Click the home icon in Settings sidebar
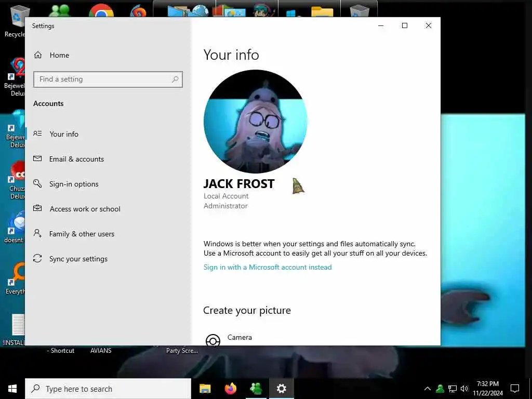The image size is (532, 399). [37, 55]
